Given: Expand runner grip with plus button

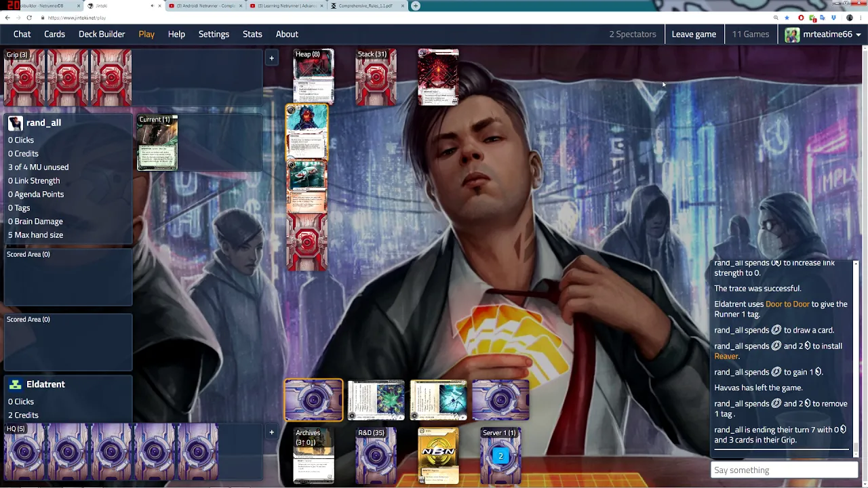Looking at the screenshot, I should coord(271,58).
